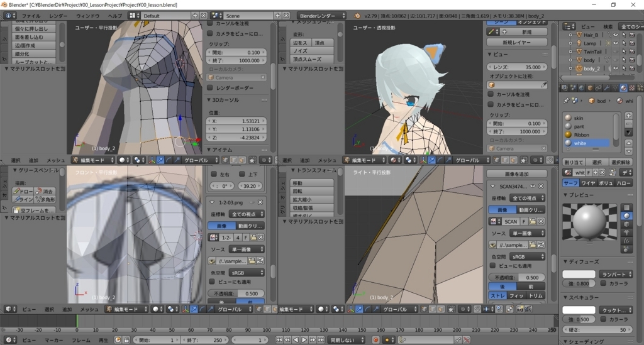Click the outliner display mode icon

point(569,26)
